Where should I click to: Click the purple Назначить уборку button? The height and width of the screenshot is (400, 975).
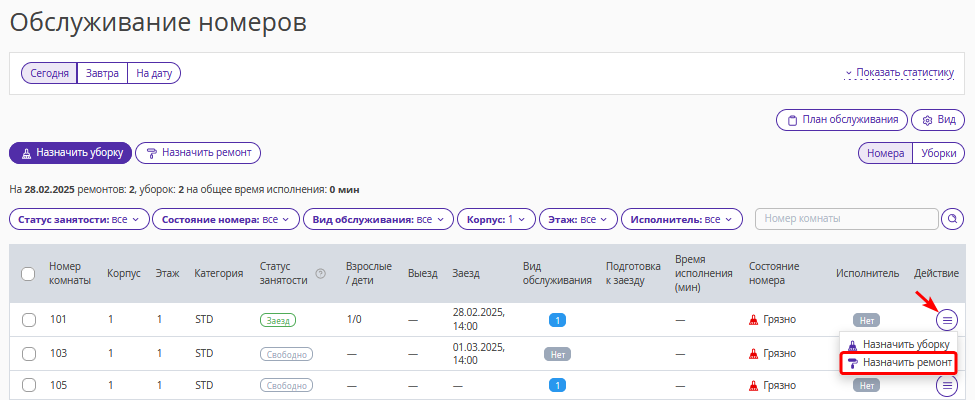(70, 153)
